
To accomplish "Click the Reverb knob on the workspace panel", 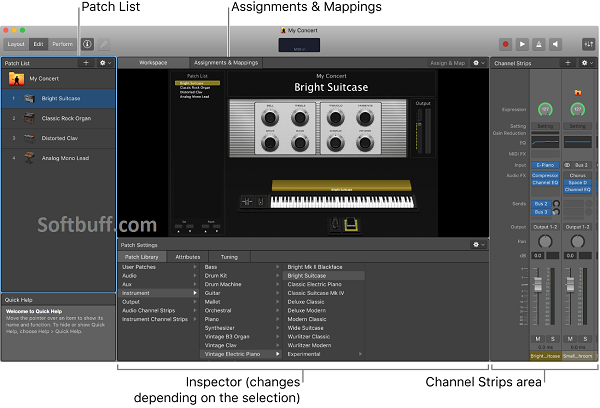I will [x=365, y=143].
